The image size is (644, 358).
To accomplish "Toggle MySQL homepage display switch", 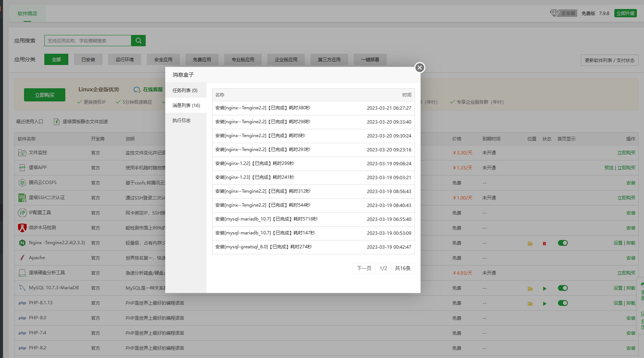I will [563, 288].
